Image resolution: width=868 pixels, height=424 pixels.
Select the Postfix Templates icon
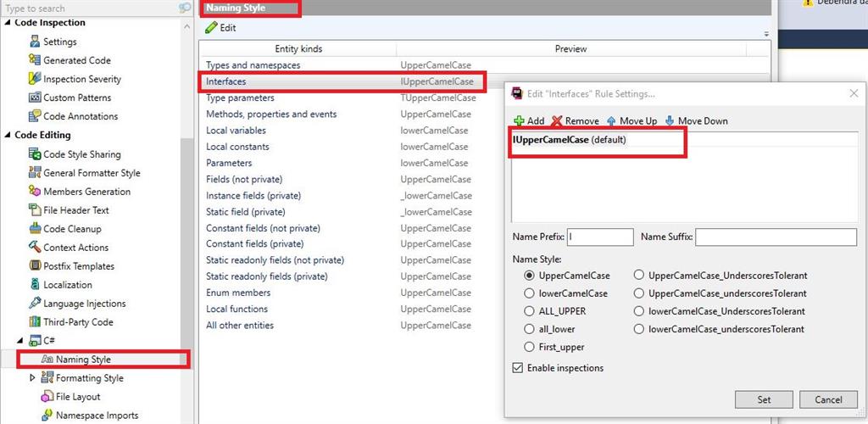pos(35,266)
